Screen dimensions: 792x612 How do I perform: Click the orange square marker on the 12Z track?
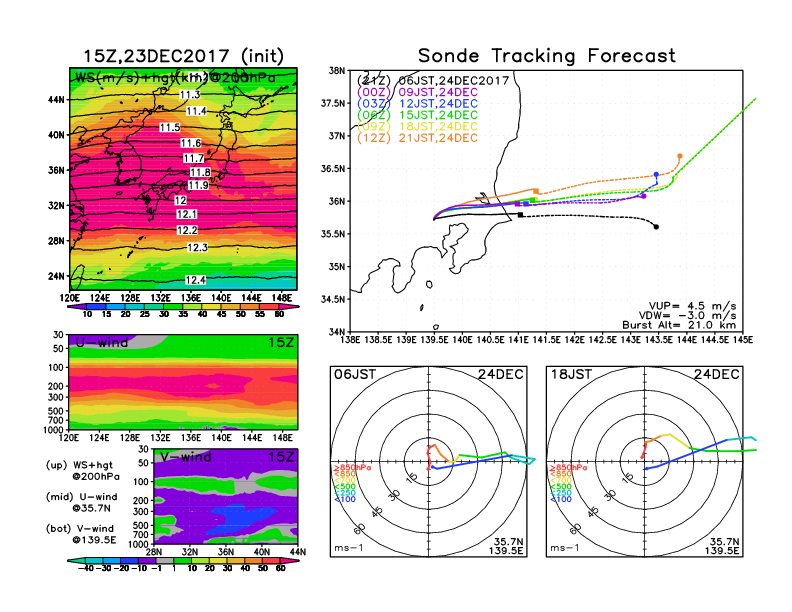coord(537,190)
